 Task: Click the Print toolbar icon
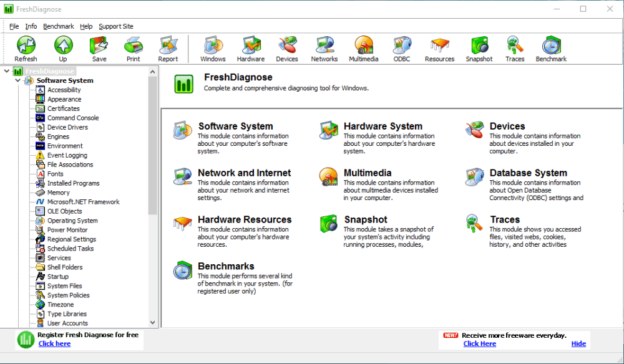[134, 49]
